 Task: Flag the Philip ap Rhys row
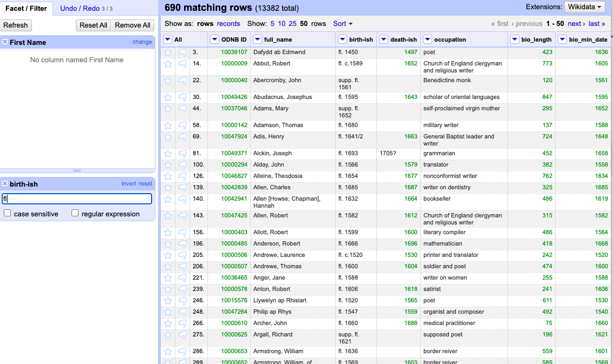click(182, 312)
